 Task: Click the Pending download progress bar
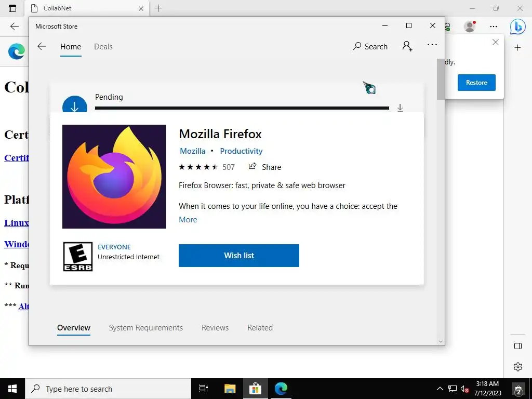click(242, 108)
